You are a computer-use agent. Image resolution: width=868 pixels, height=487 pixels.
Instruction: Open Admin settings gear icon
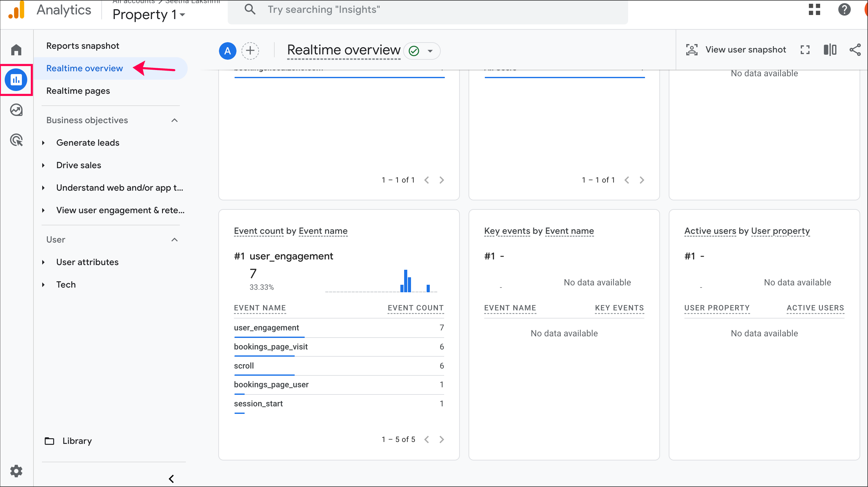16,471
